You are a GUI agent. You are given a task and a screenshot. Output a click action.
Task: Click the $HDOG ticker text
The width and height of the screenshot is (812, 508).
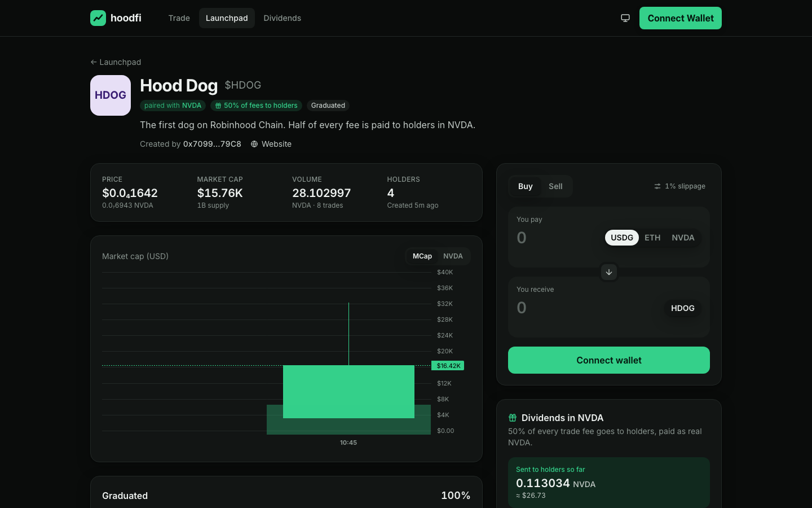(x=243, y=85)
